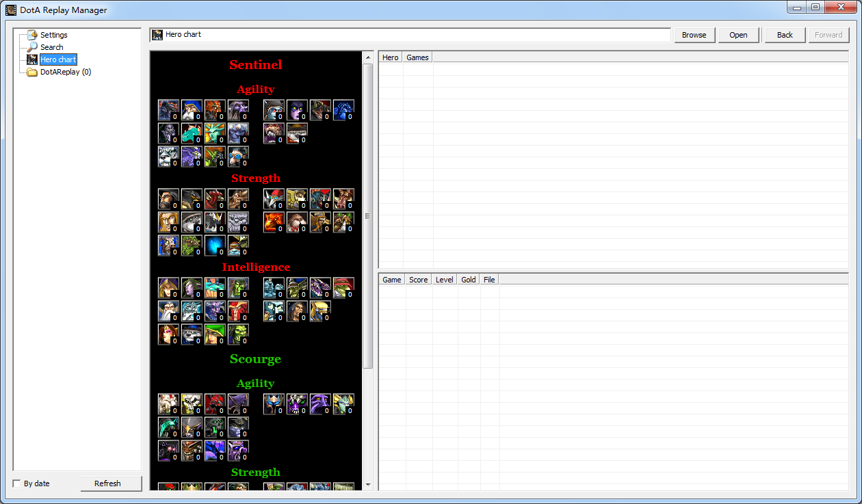Choose the blond paladin hero in Sentinel Strength
Image resolution: width=862 pixels, height=504 pixels.
169,223
